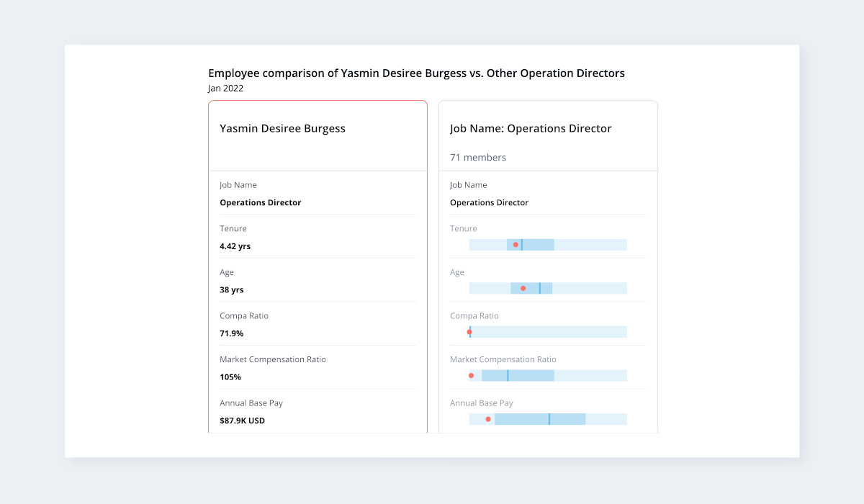
Task: Click the '$87.9K USD' base pay value
Action: (242, 420)
